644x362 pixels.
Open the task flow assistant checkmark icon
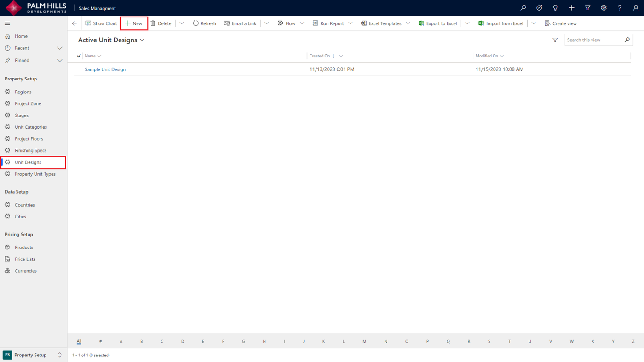[539, 8]
